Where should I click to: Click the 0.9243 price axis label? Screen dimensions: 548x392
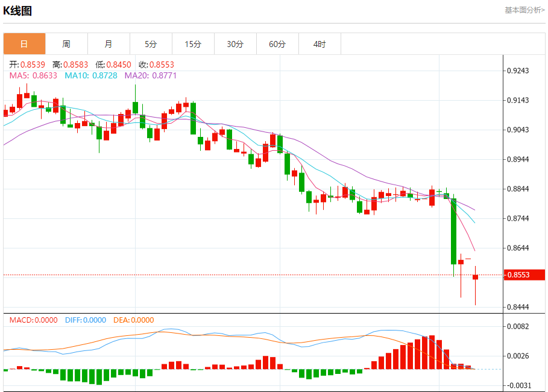(518, 71)
